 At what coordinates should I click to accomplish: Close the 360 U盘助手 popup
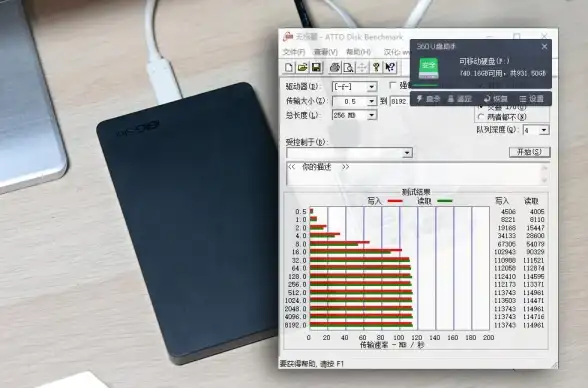coord(544,46)
